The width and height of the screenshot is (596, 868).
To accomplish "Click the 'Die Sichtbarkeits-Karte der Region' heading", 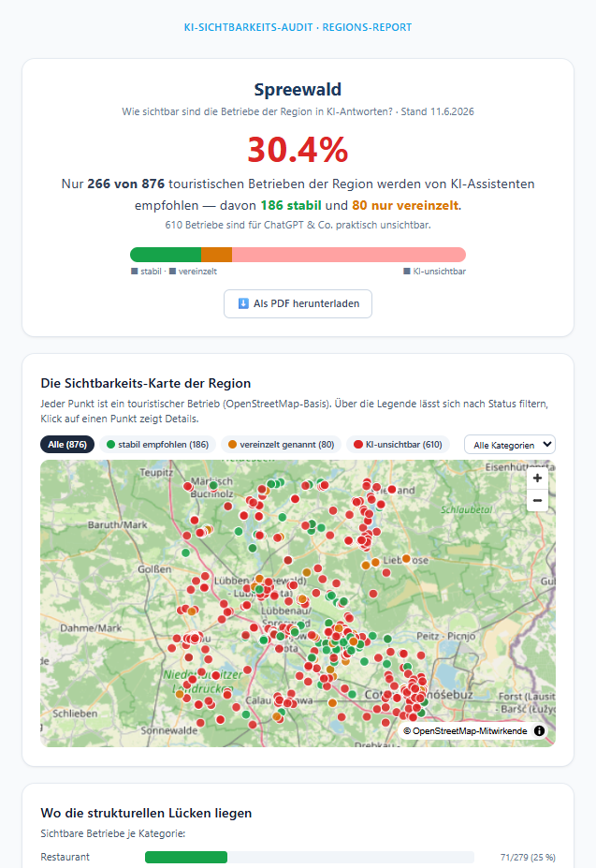I will pyautogui.click(x=146, y=383).
